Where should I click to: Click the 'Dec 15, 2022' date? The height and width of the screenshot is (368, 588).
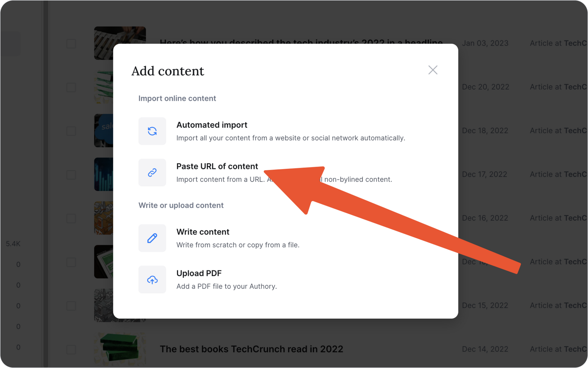point(485,305)
